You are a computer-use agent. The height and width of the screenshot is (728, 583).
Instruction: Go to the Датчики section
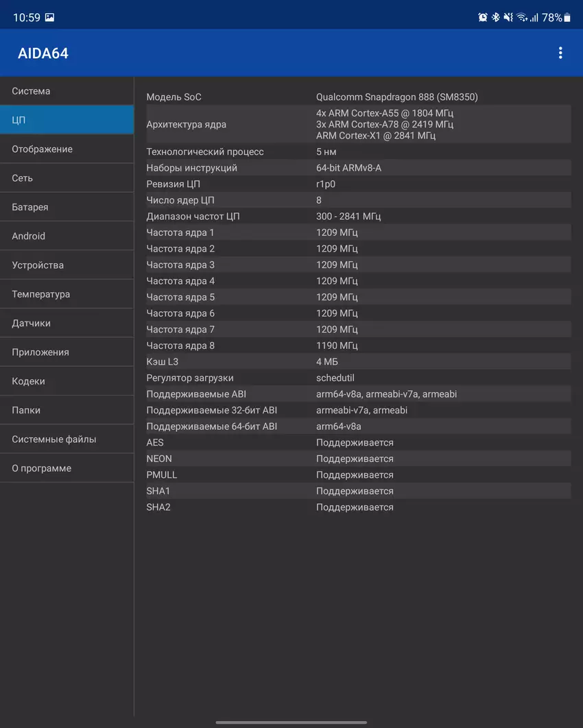pos(67,323)
